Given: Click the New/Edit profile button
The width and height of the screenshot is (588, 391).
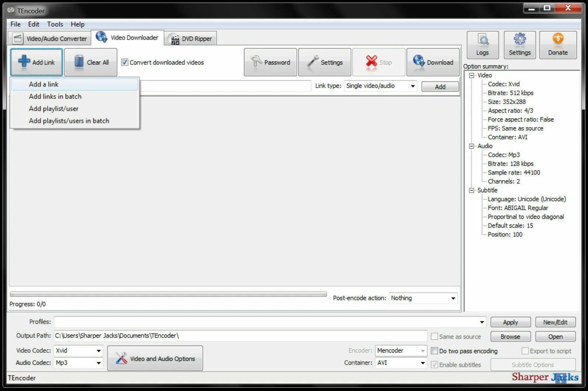Looking at the screenshot, I should (x=555, y=322).
